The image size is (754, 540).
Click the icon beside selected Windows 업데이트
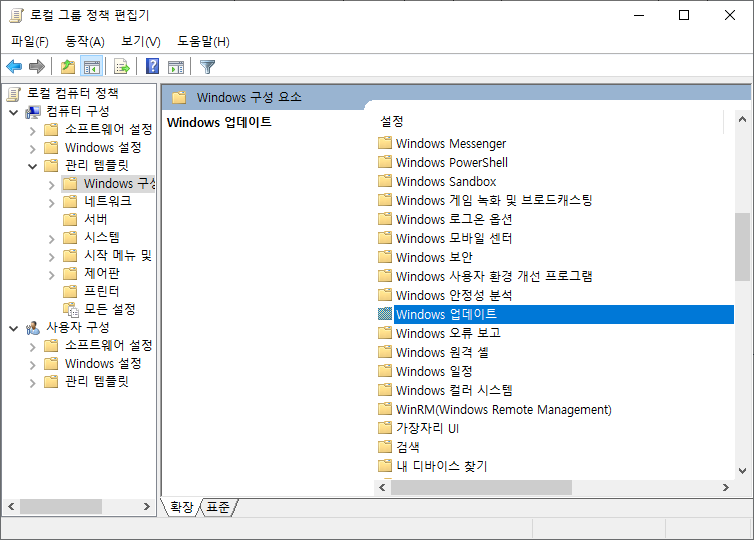coord(385,314)
